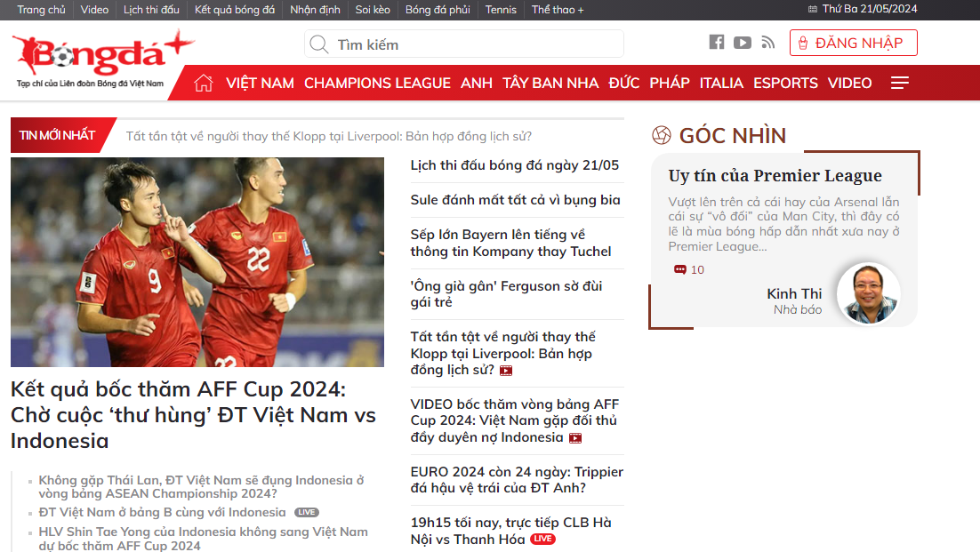Screen dimensions: 980x552
Task: Click the Bóngđá+ logo
Action: [102, 59]
